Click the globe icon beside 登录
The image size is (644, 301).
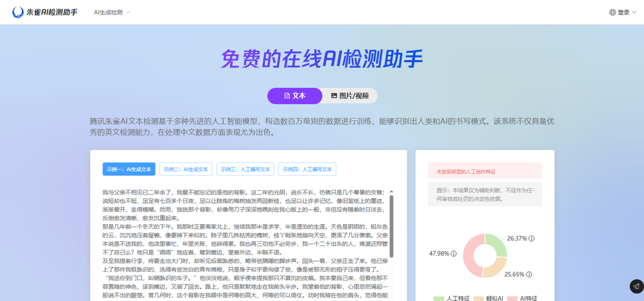[x=613, y=12]
